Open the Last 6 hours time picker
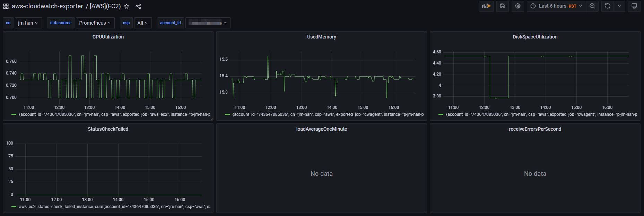Image resolution: width=644 pixels, height=216 pixels. click(x=556, y=6)
